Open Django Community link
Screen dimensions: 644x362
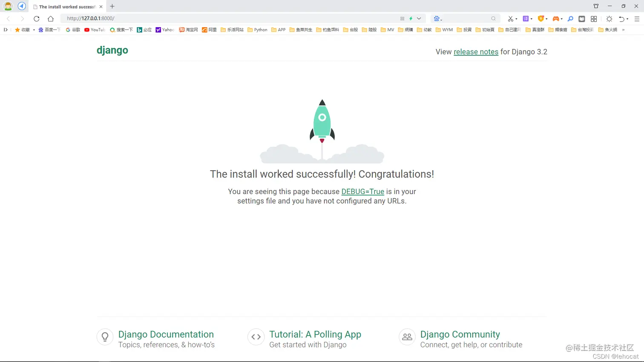[x=460, y=334]
